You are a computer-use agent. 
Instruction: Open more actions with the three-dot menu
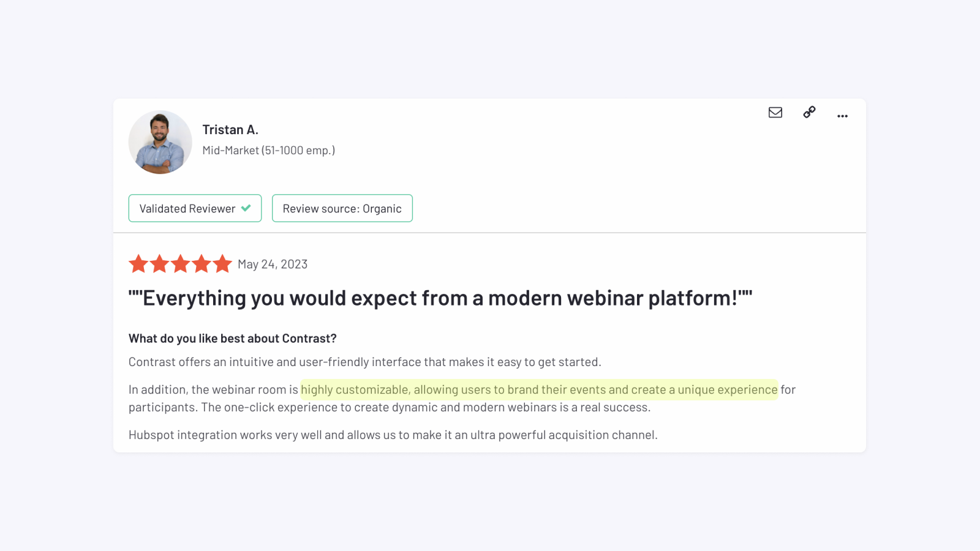point(842,116)
